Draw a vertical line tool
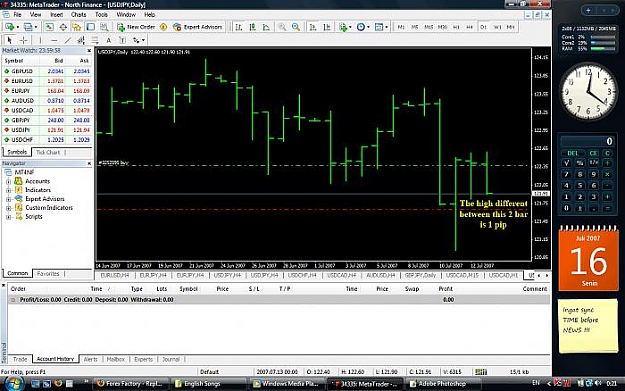 (x=40, y=40)
